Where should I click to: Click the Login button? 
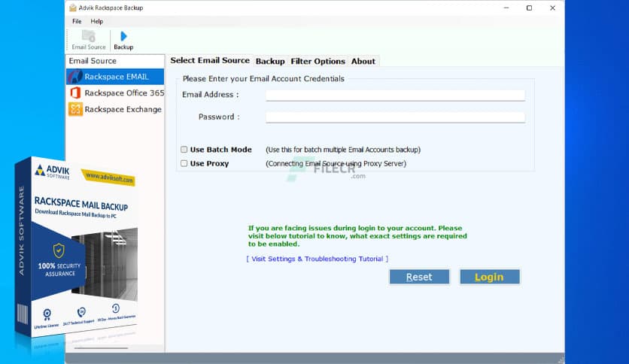click(489, 277)
